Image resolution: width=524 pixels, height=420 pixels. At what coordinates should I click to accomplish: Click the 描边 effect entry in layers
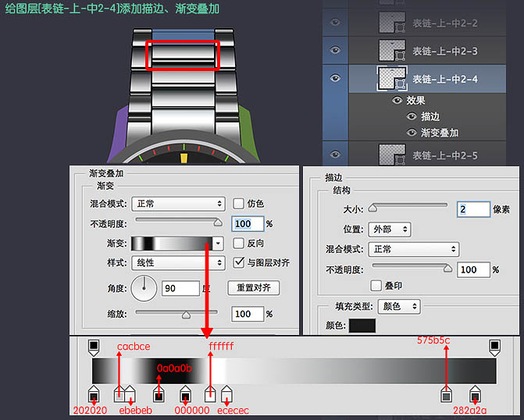430,116
